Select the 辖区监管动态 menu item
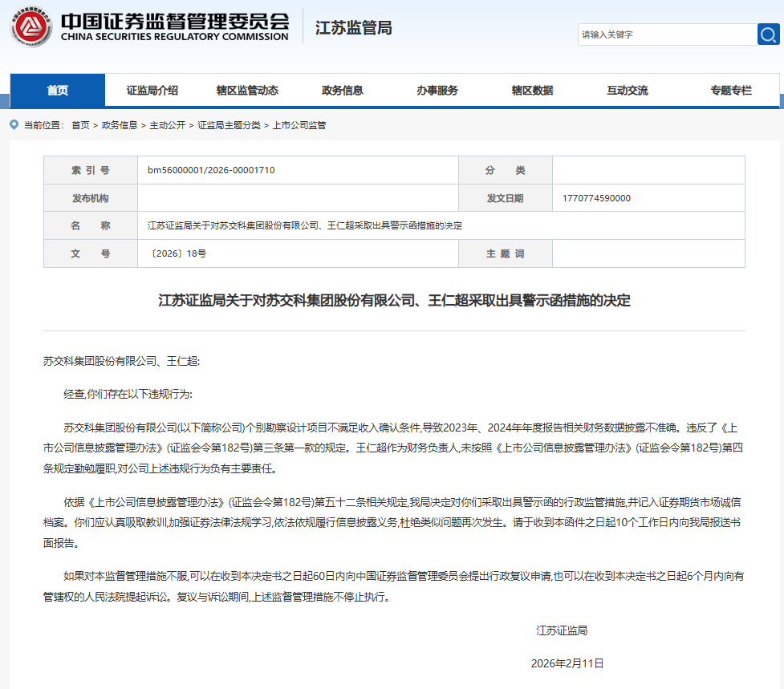 247,91
